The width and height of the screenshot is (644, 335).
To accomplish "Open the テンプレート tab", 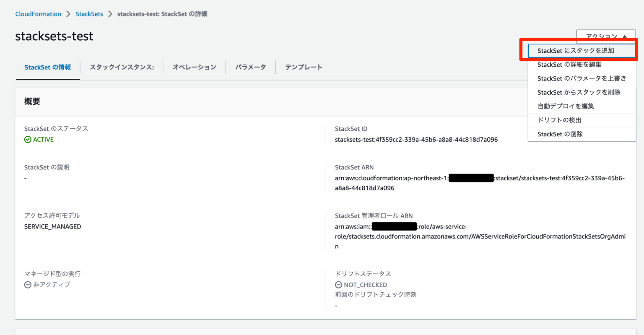I will (x=304, y=67).
